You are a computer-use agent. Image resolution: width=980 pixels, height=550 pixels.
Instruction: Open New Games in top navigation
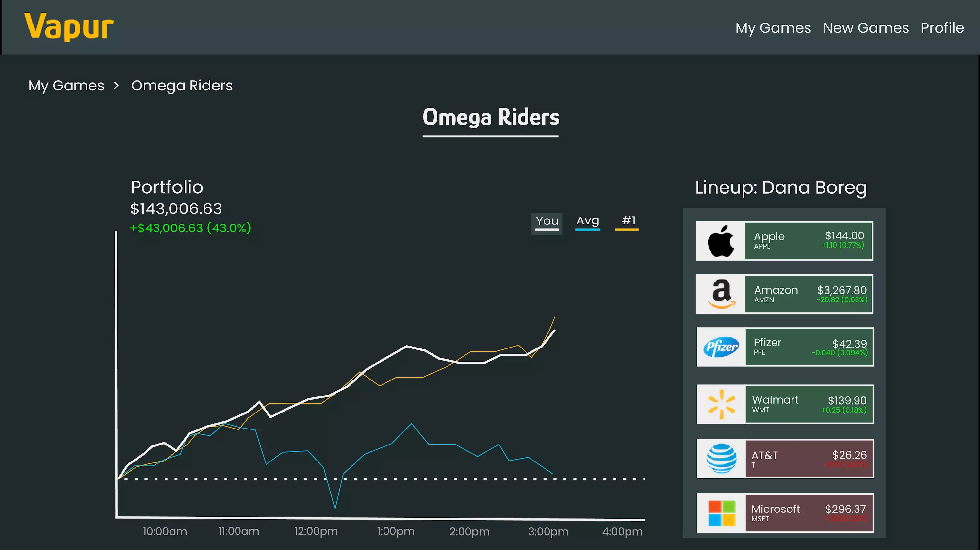pos(865,28)
